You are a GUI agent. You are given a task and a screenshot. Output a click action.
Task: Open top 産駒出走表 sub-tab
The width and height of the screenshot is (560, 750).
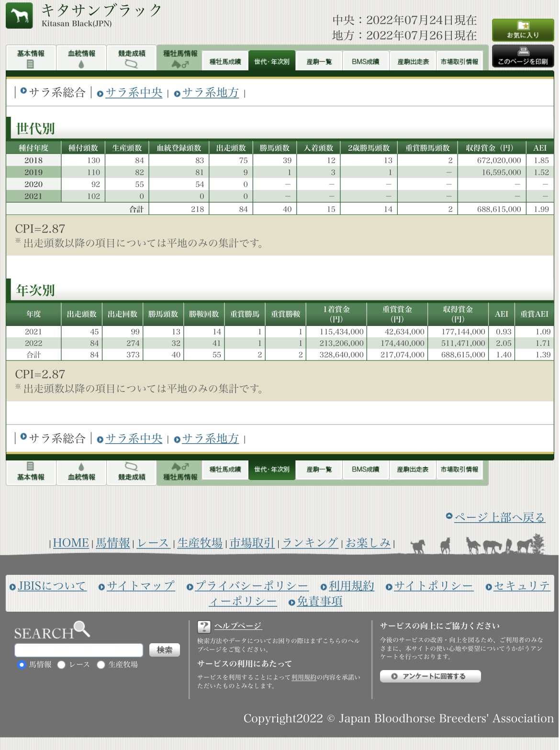pos(413,61)
